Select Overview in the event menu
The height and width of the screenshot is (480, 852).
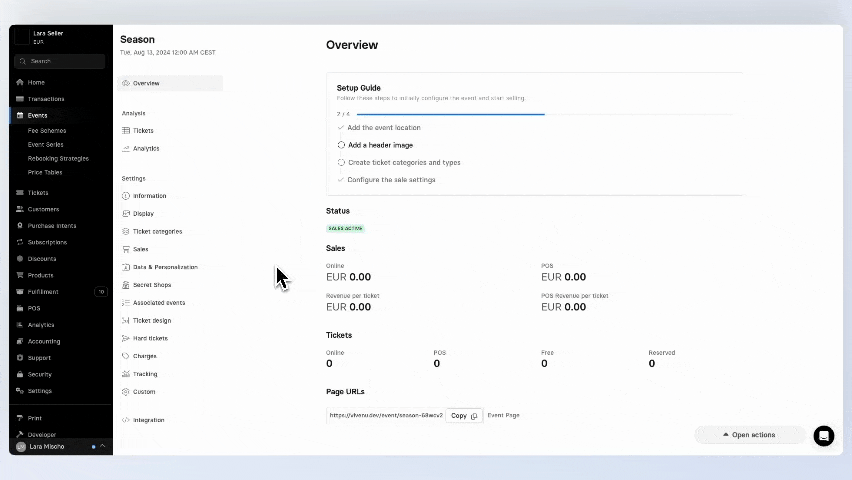(x=146, y=83)
